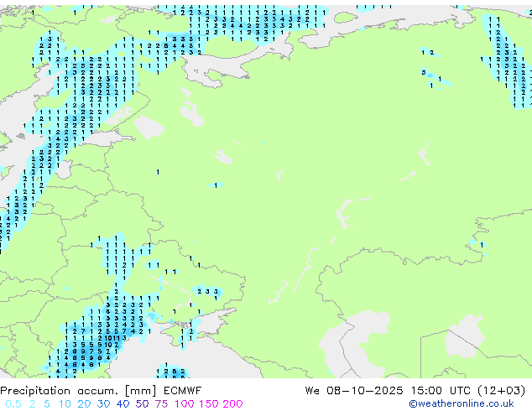This screenshot has width=532, height=411.
Task: Click the ECMWF model label
Action: point(183,391)
